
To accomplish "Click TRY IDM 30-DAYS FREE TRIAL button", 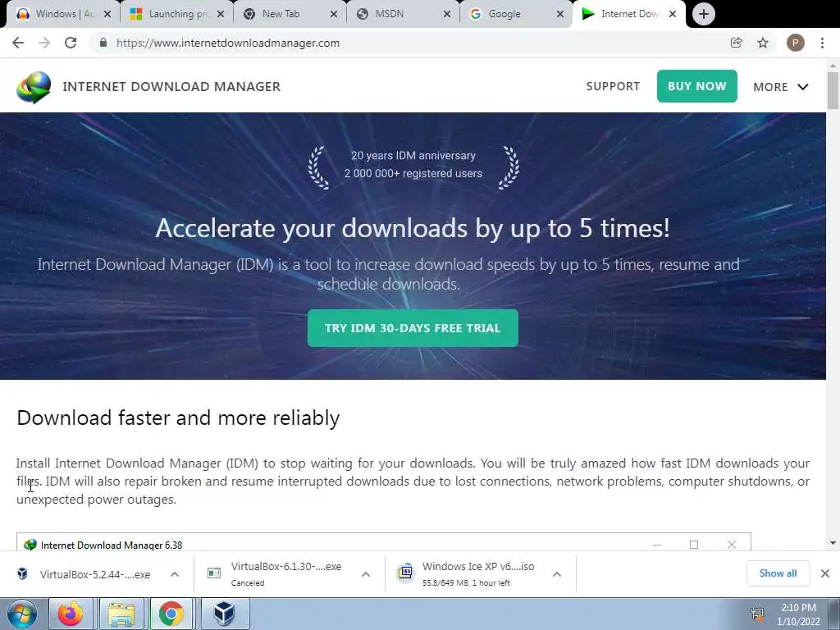I will 413,328.
